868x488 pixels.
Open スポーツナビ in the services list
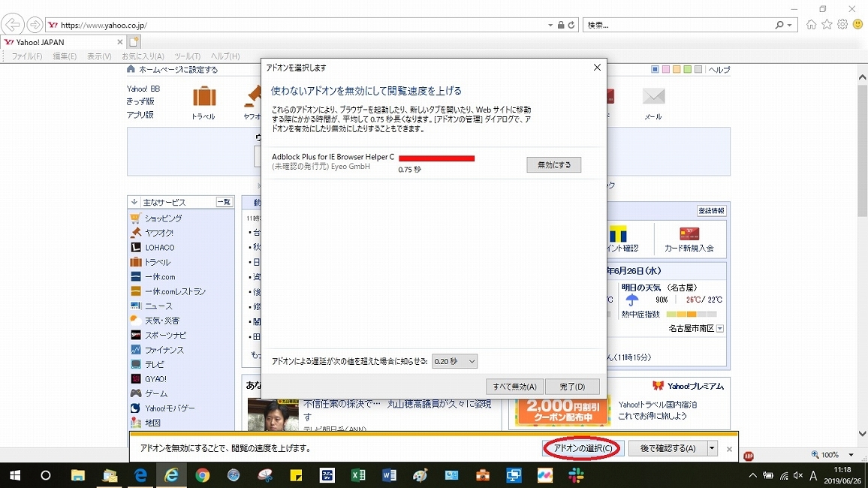165,336
